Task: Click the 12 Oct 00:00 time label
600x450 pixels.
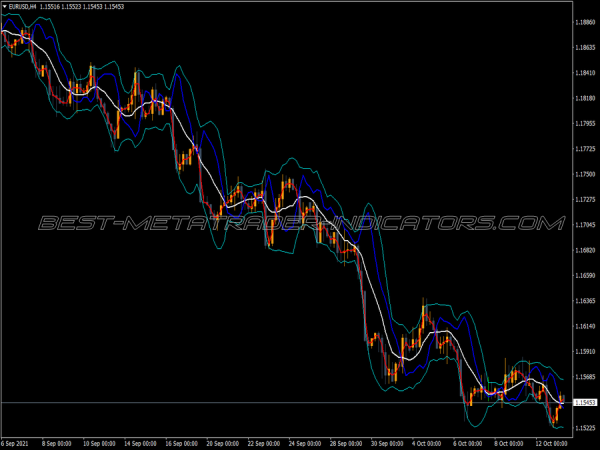Action: point(551,443)
